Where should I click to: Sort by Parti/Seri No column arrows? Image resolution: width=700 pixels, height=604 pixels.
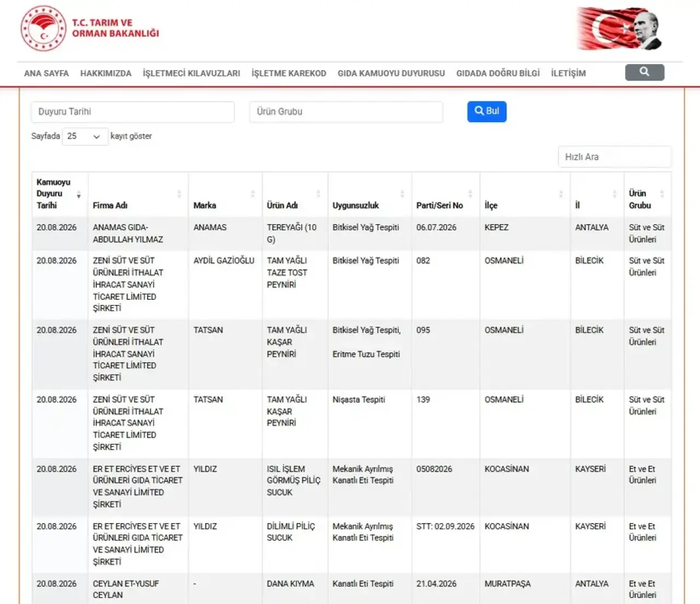[470, 194]
